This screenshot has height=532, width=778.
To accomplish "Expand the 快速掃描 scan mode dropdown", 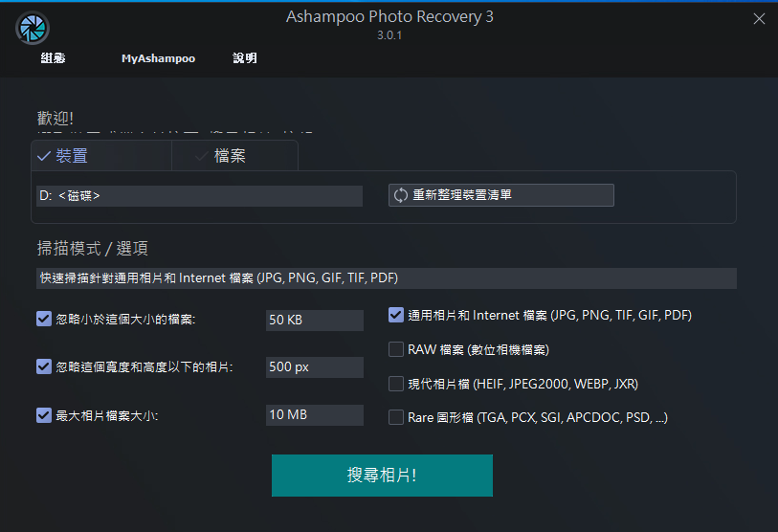I will [386, 278].
